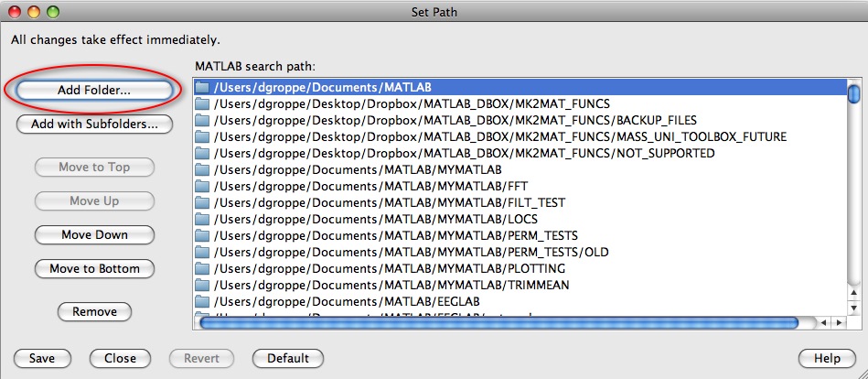Click the Move to Bottom button
This screenshot has height=379, width=868.
94,269
